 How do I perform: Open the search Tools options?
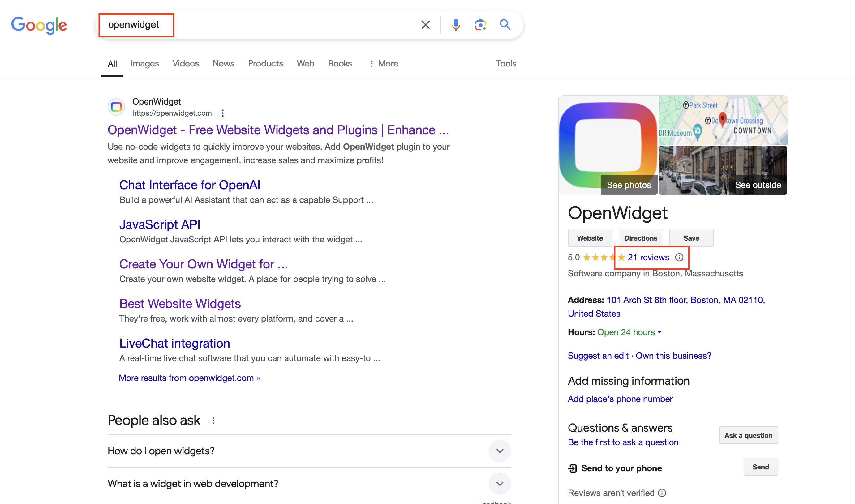[506, 63]
